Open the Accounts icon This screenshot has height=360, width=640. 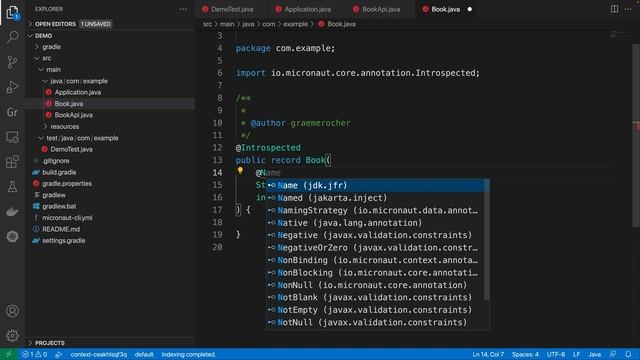13,311
